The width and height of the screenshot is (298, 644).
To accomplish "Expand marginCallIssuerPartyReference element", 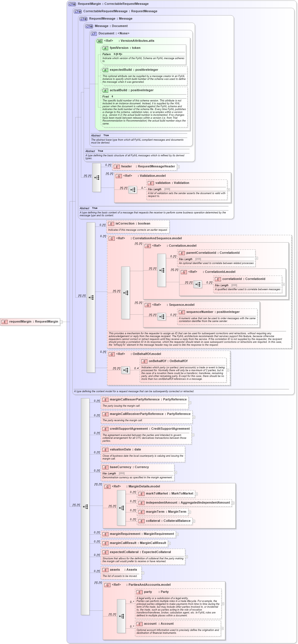I will pos(190,402).
